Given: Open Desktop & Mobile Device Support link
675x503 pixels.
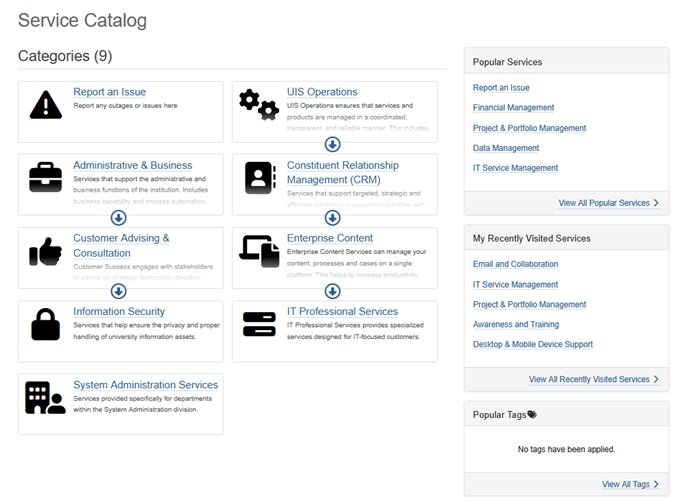Looking at the screenshot, I should (533, 344).
